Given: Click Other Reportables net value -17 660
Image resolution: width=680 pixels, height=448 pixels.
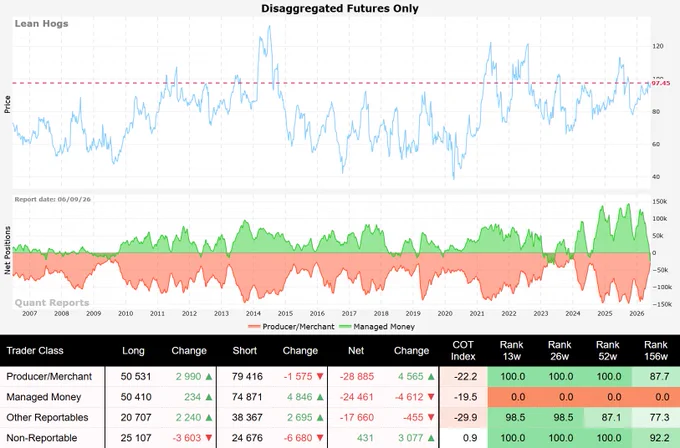Looking at the screenshot, I should 356,417.
